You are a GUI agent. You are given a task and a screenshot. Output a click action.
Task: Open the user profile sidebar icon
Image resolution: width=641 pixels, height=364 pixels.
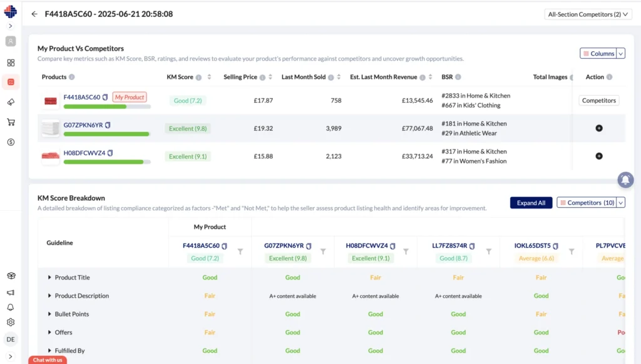(11, 41)
